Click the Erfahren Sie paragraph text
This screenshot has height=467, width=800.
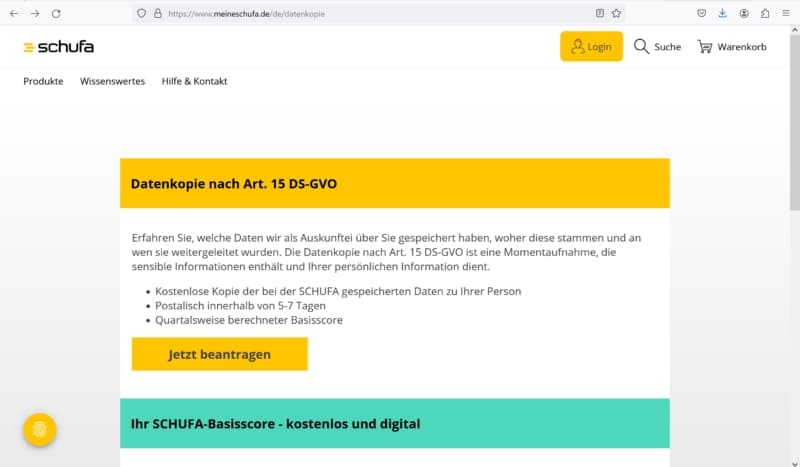click(x=386, y=252)
